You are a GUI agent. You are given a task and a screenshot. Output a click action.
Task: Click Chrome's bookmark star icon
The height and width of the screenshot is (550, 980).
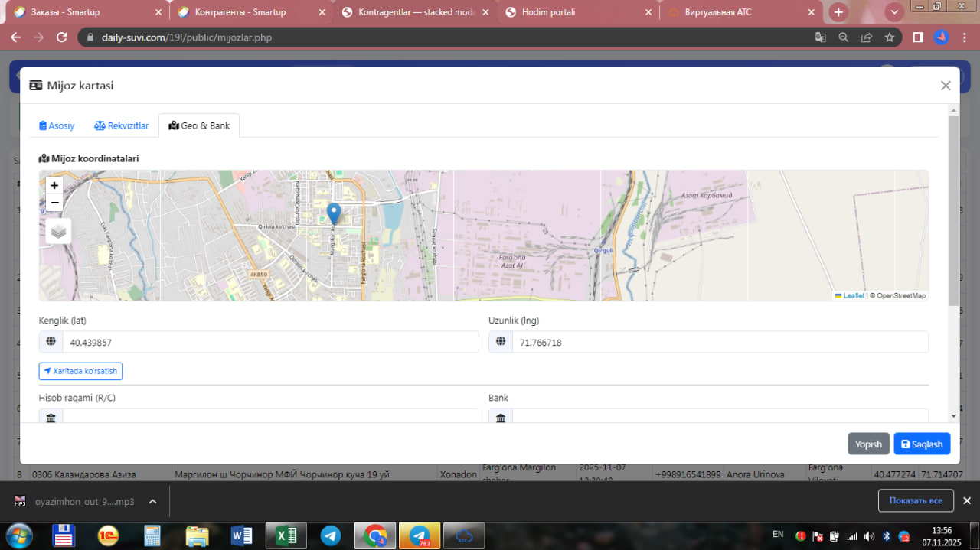890,37
